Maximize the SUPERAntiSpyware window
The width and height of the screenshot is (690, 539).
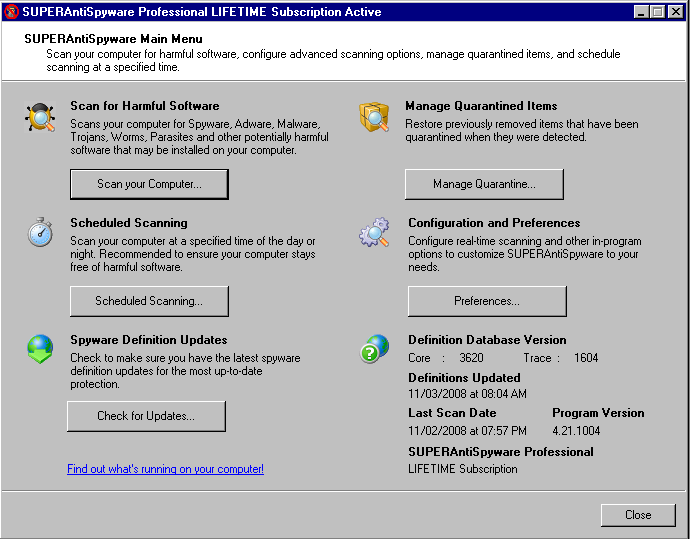click(657, 12)
